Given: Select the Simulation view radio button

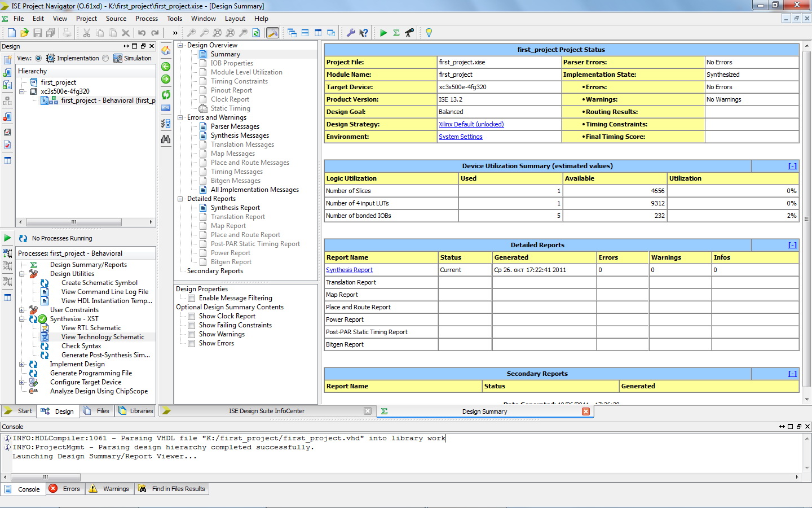Looking at the screenshot, I should point(105,58).
